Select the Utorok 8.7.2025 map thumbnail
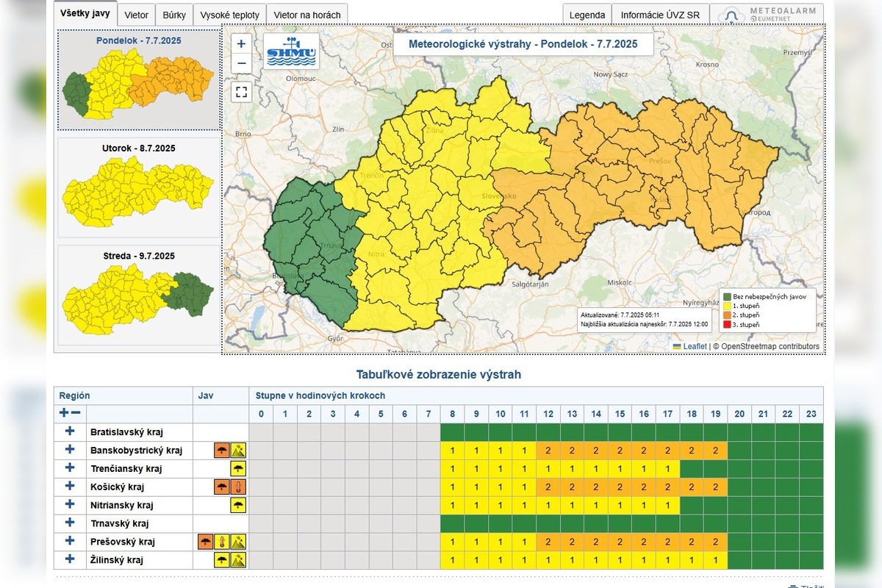 [138, 187]
